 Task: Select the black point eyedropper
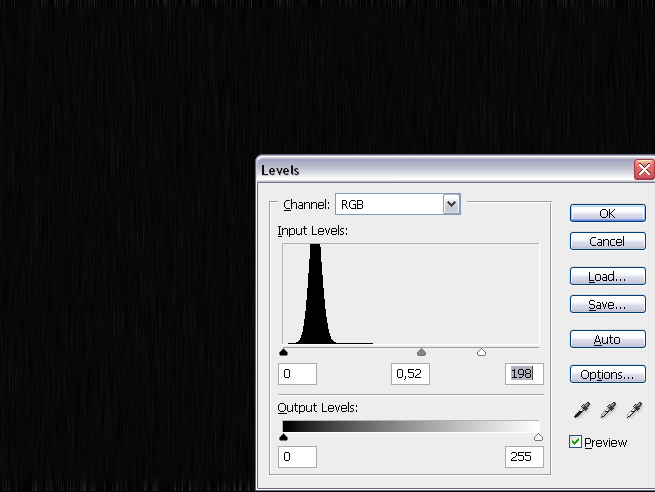pos(582,410)
